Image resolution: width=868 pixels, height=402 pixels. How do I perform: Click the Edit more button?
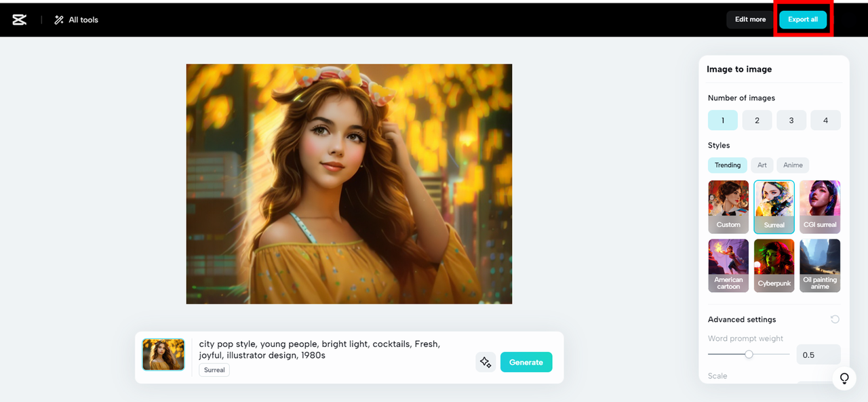[x=750, y=20]
